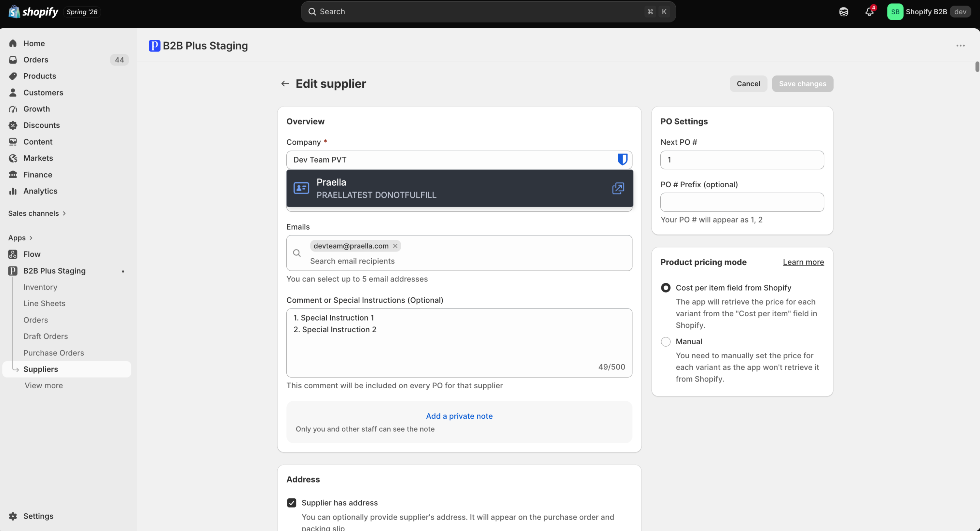The height and width of the screenshot is (531, 980).
Task: Focus the top Search bar
Action: [488, 12]
